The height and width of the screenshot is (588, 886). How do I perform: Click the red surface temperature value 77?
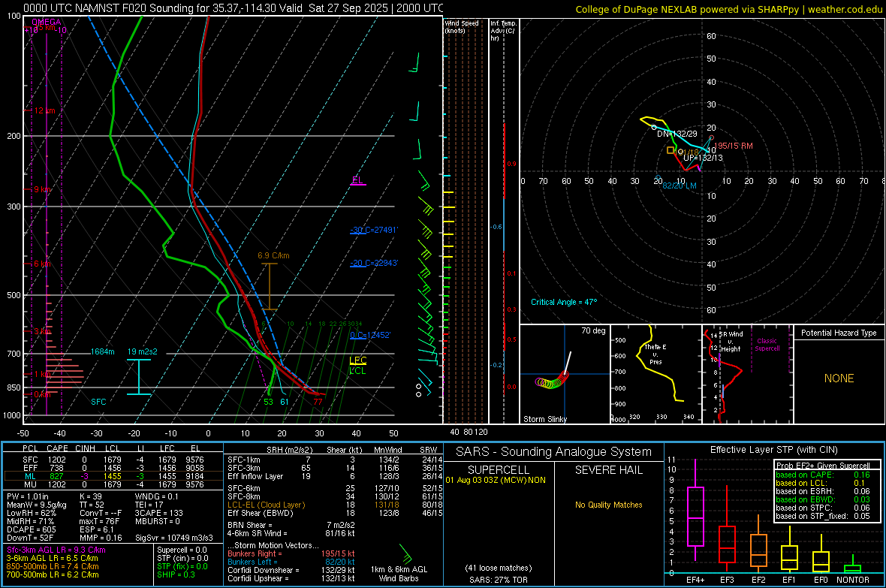pyautogui.click(x=318, y=402)
